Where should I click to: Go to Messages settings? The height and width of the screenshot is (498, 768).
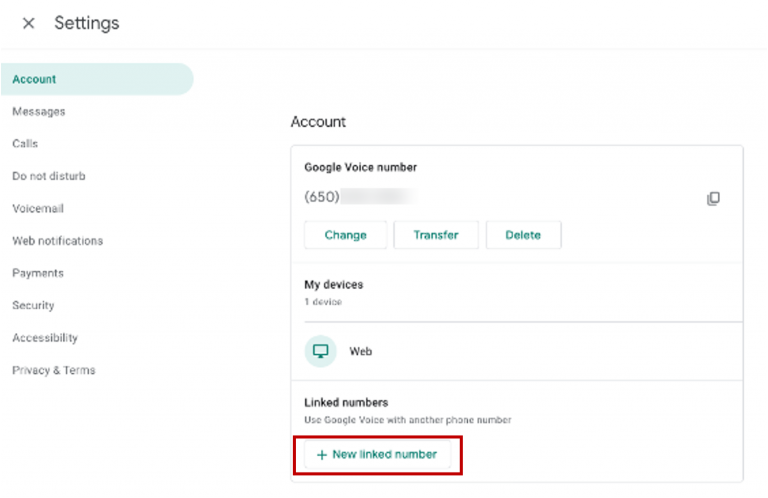point(39,111)
